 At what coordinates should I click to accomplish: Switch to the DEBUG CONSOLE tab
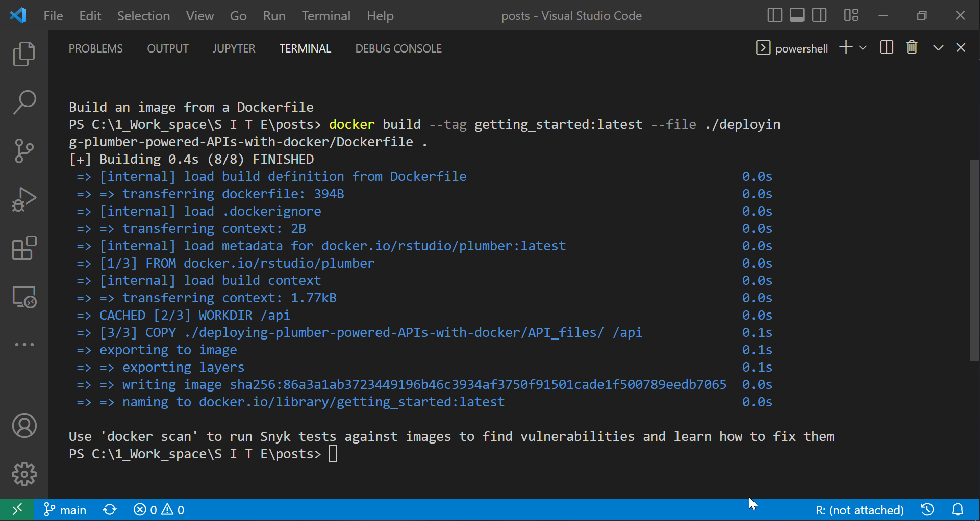398,48
